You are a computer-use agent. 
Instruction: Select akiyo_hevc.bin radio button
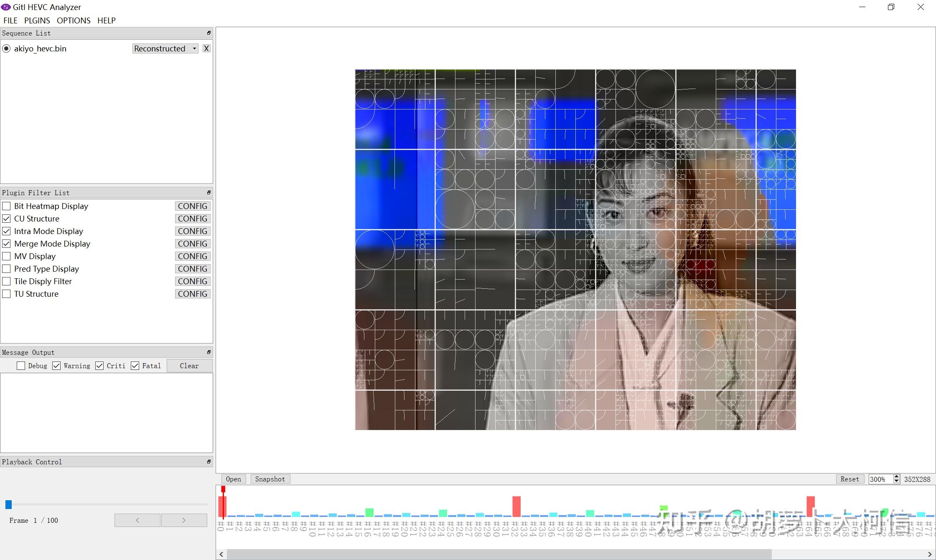tap(6, 48)
